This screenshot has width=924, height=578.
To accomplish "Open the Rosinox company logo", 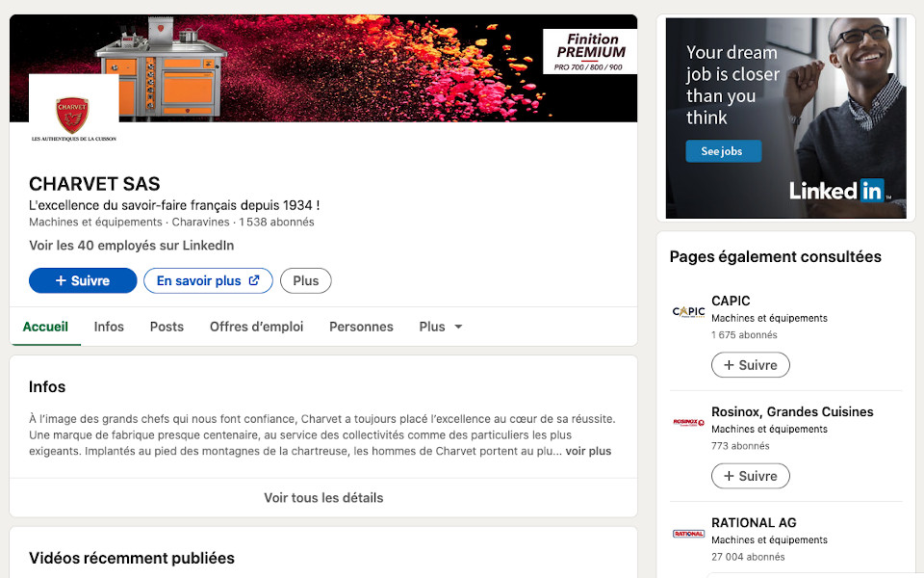I will point(688,422).
